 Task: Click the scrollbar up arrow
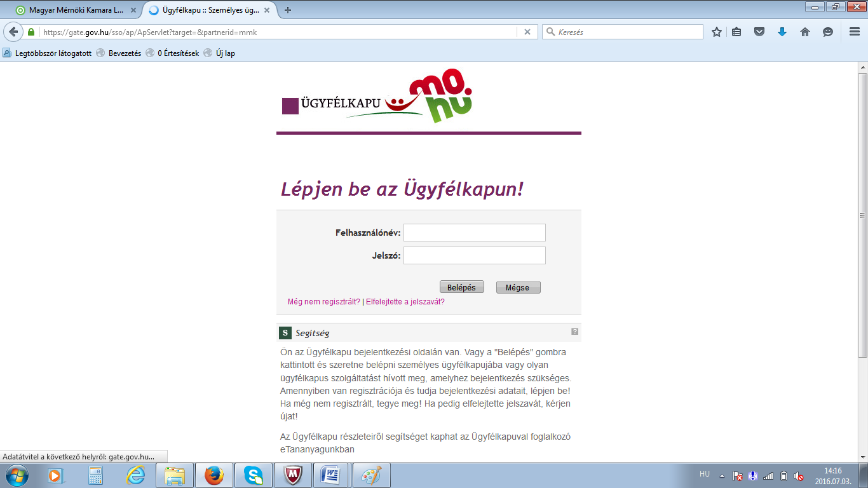tap(863, 66)
